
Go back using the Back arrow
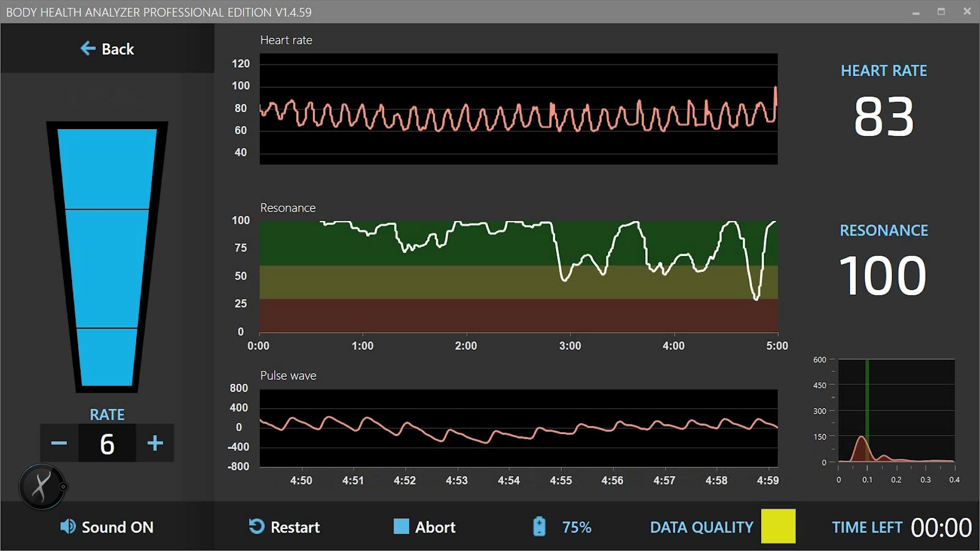pyautogui.click(x=107, y=49)
